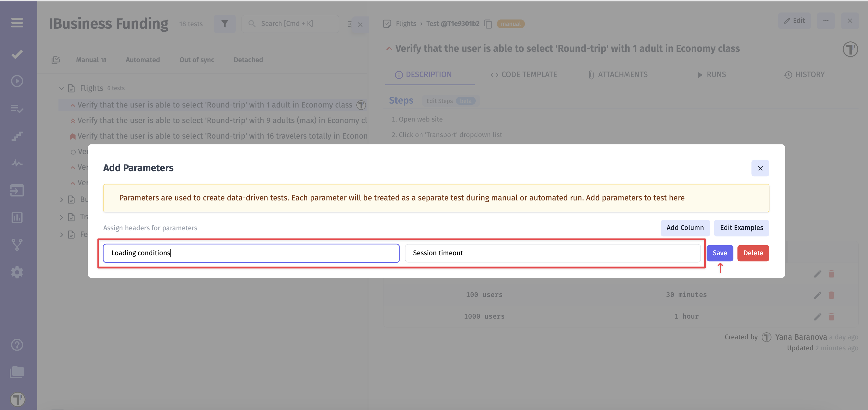
Task: Add a new column of parameters
Action: point(685,228)
